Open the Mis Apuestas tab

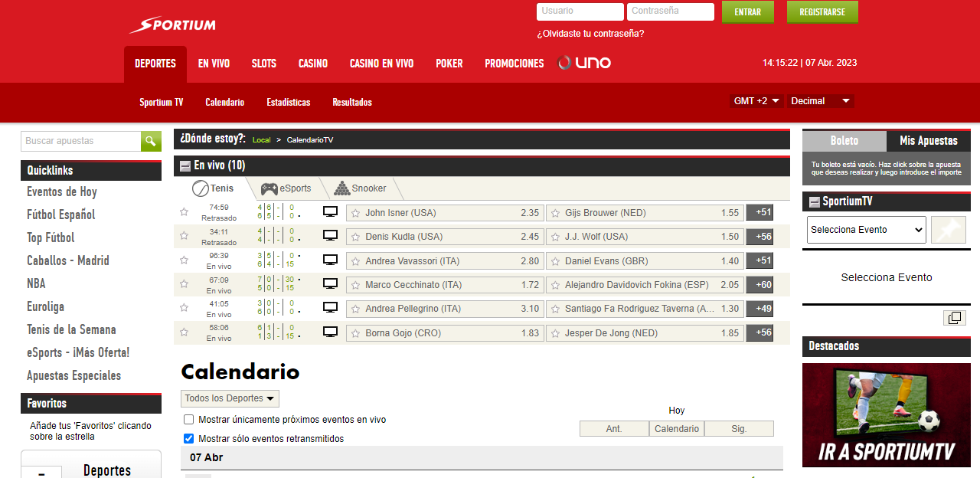(928, 141)
